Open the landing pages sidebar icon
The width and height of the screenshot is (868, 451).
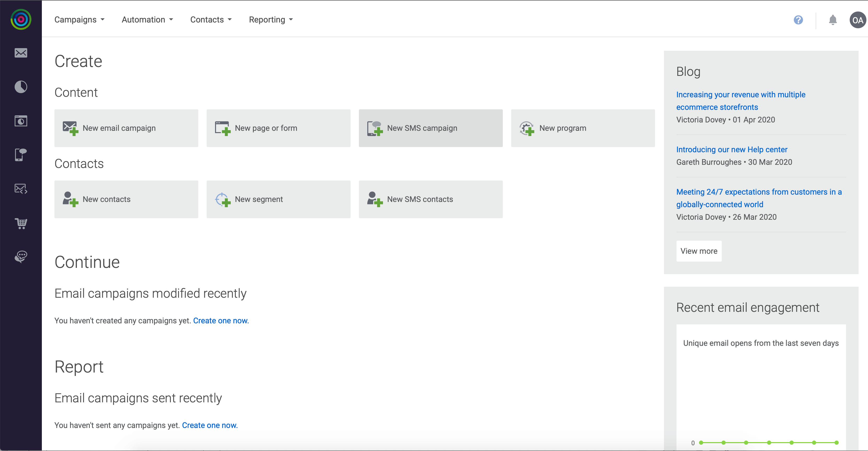[21, 121]
